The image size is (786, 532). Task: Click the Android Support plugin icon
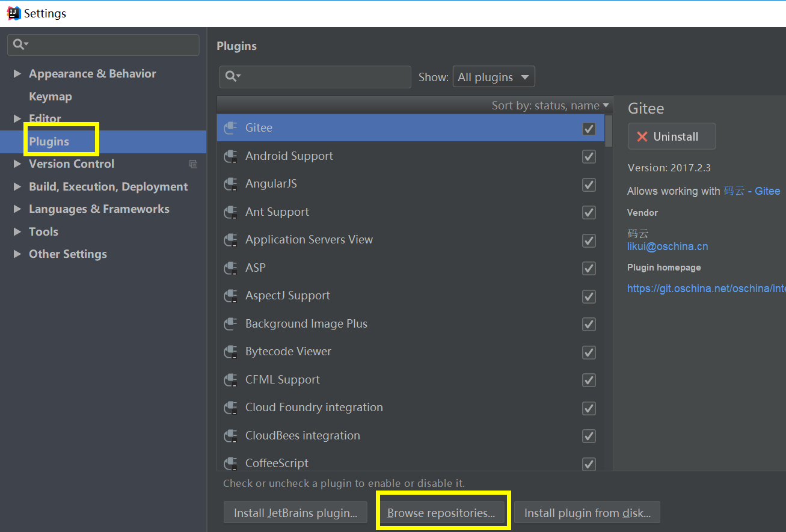(x=230, y=156)
